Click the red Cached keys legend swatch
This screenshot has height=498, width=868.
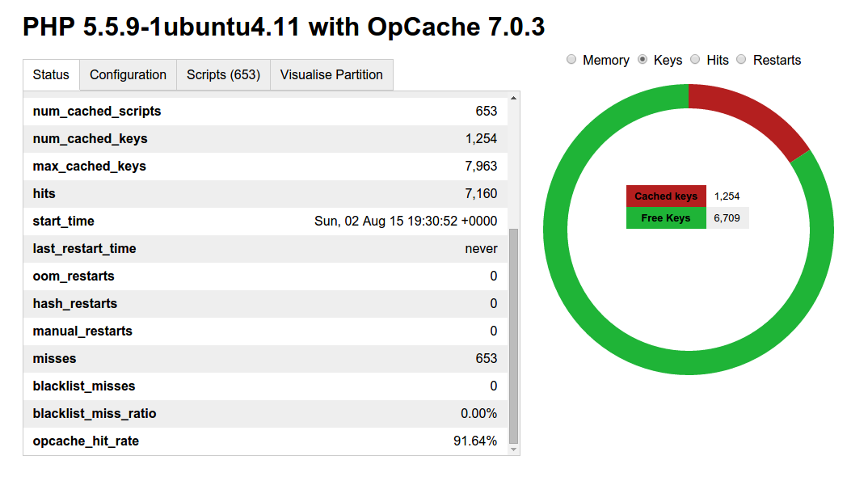[x=666, y=196]
